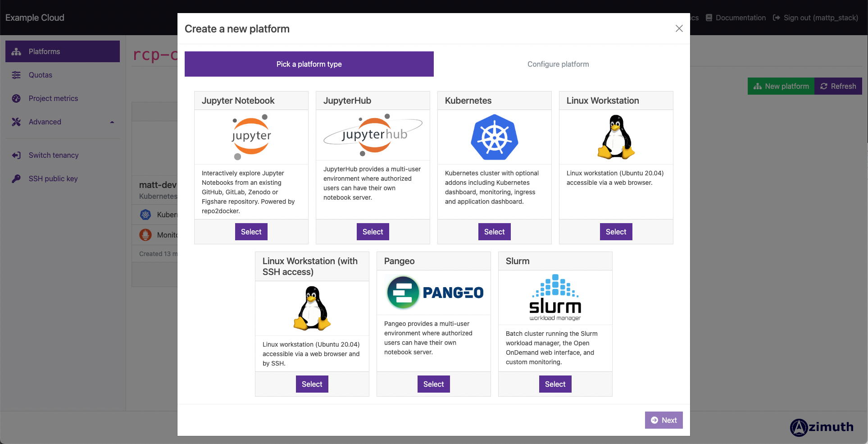
Task: Click the Linux Workstation (with SSH access) heading
Action: pos(310,266)
